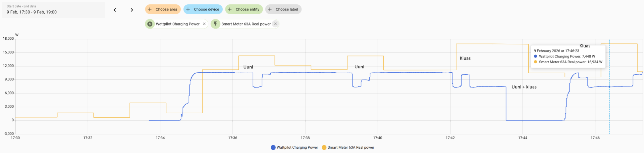The height and width of the screenshot is (153, 644).
Task: Click the plus icon on Choose device
Action: click(x=188, y=9)
